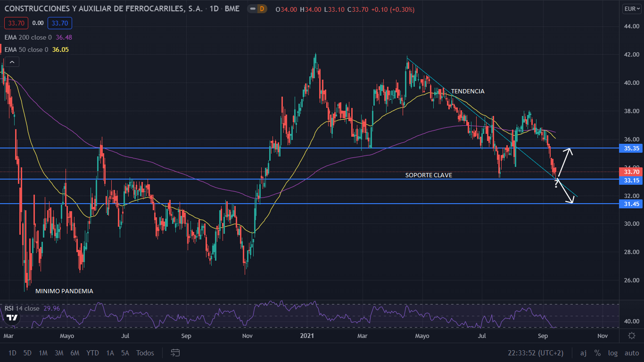This screenshot has width=644, height=362.
Task: Click the TradingView logo icon
Action: [x=12, y=318]
